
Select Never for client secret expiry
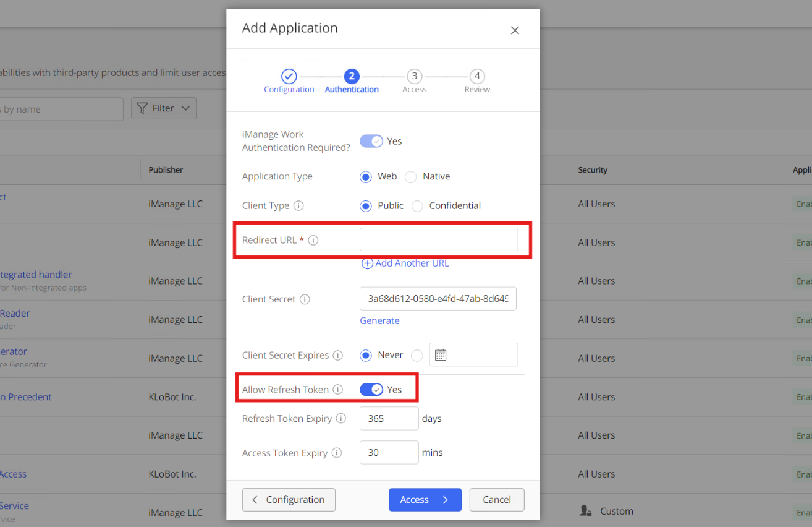pos(365,356)
